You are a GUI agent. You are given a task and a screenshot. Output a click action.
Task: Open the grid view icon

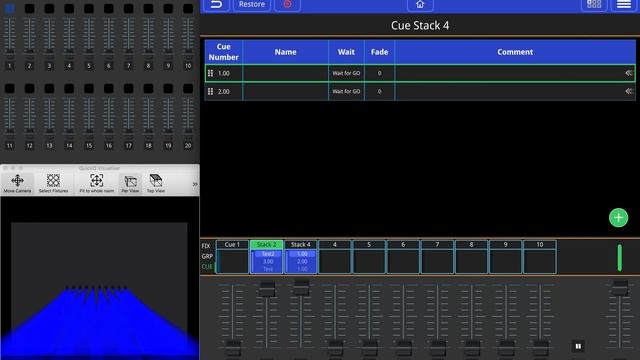tap(593, 5)
